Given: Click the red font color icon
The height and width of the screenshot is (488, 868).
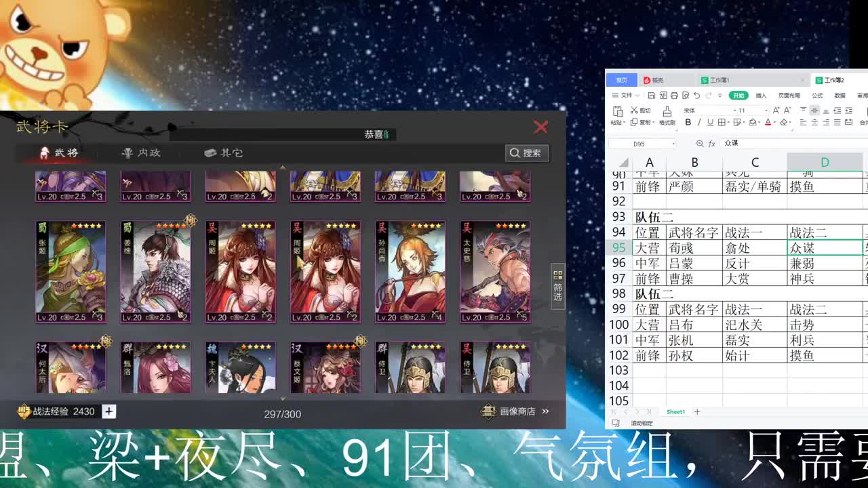Looking at the screenshot, I should (x=768, y=122).
